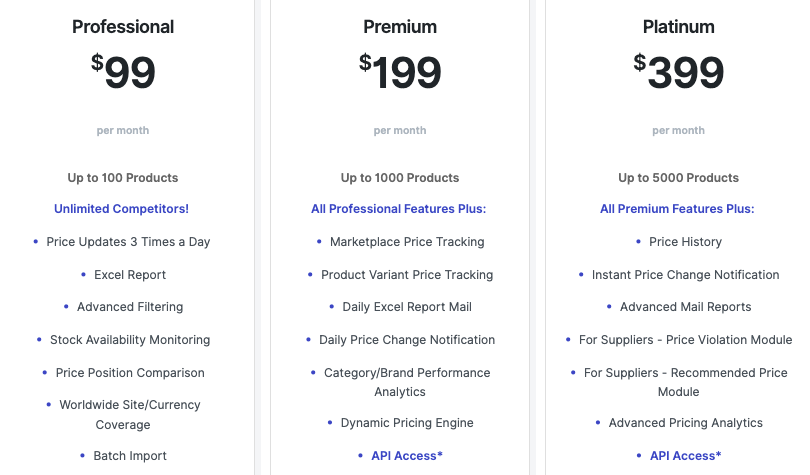The height and width of the screenshot is (475, 810).
Task: Click All Premium Features Plus link
Action: coord(677,209)
